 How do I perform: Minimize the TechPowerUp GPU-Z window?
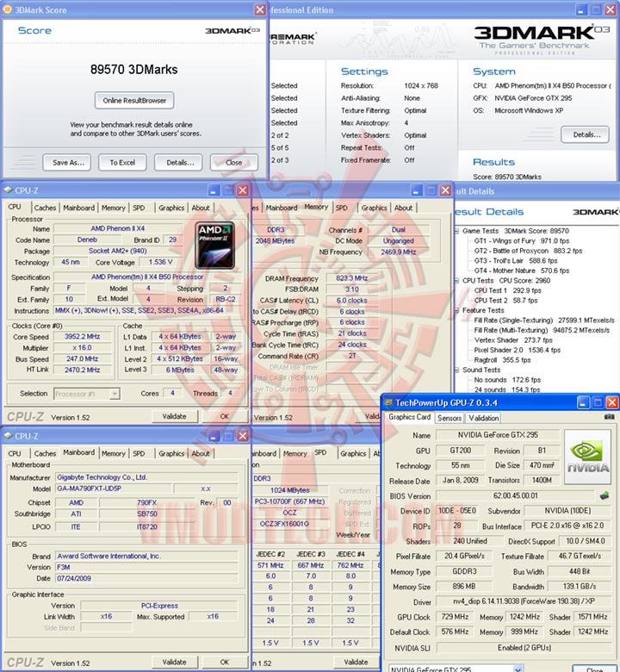[x=583, y=402]
